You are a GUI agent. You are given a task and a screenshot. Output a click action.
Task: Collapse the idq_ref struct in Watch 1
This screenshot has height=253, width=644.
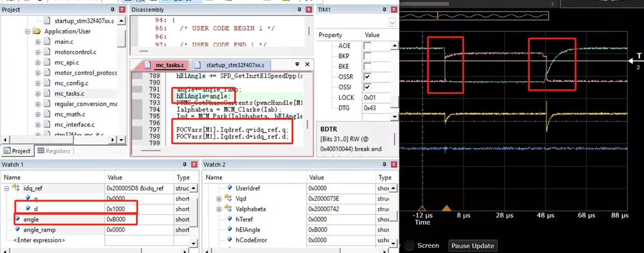tap(6, 188)
